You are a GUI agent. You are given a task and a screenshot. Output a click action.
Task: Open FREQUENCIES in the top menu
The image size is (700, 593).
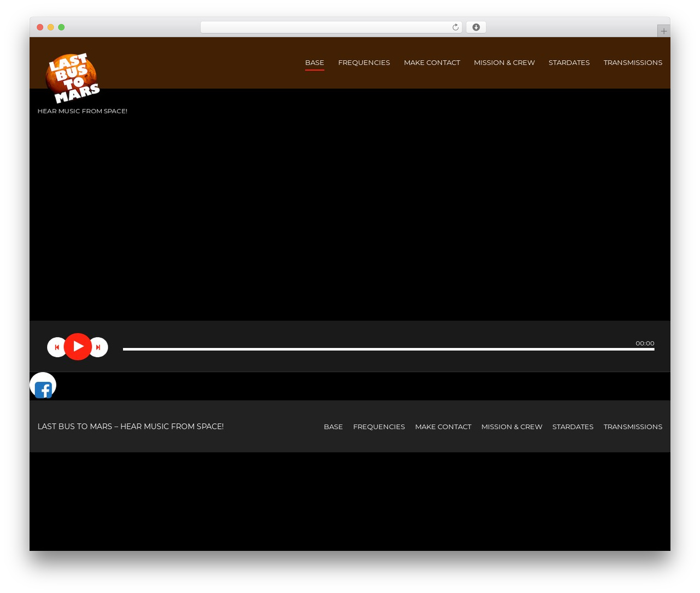tap(364, 62)
